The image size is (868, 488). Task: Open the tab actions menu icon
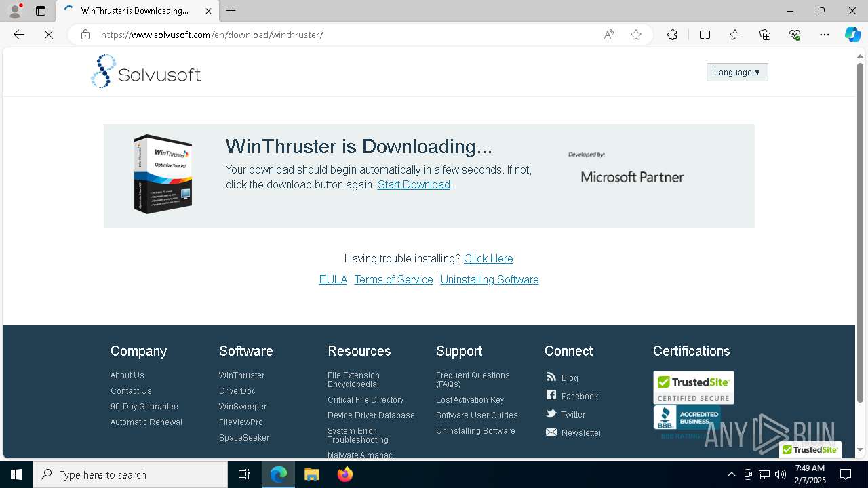click(x=41, y=11)
